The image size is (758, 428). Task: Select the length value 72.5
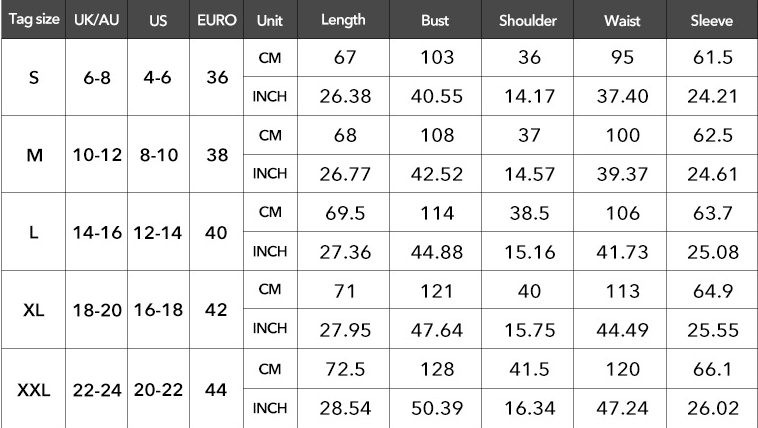pos(345,369)
